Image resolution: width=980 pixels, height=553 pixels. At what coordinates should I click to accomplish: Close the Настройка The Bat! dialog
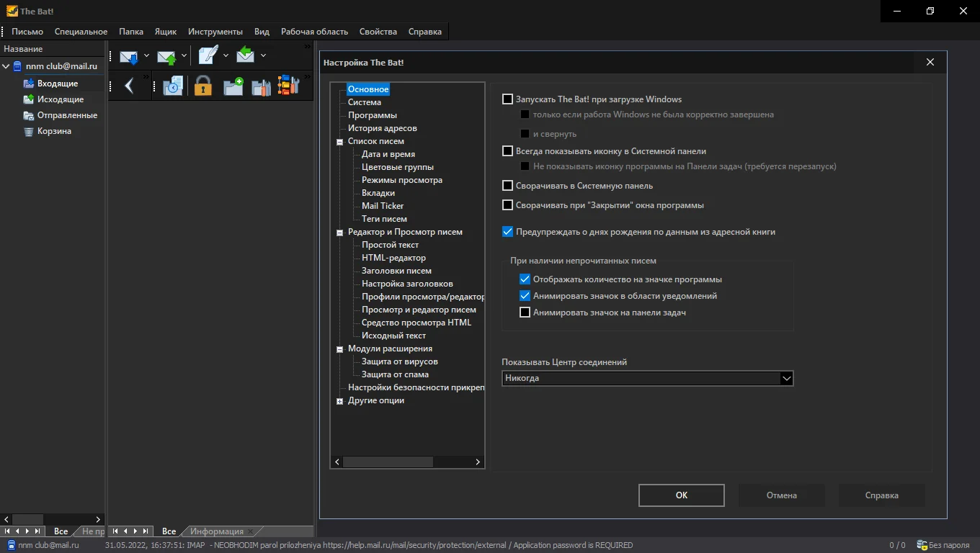coord(930,63)
